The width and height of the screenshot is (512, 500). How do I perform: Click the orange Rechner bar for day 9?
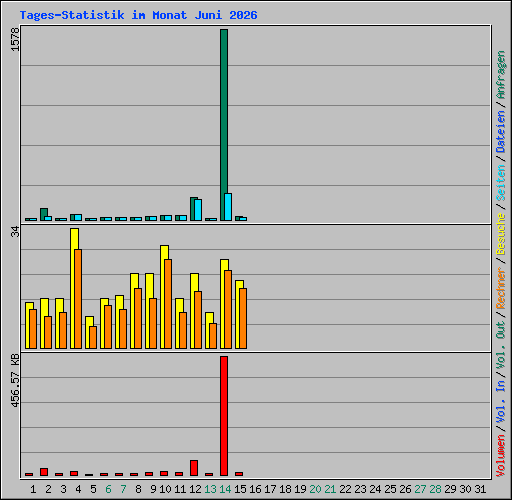point(153,323)
